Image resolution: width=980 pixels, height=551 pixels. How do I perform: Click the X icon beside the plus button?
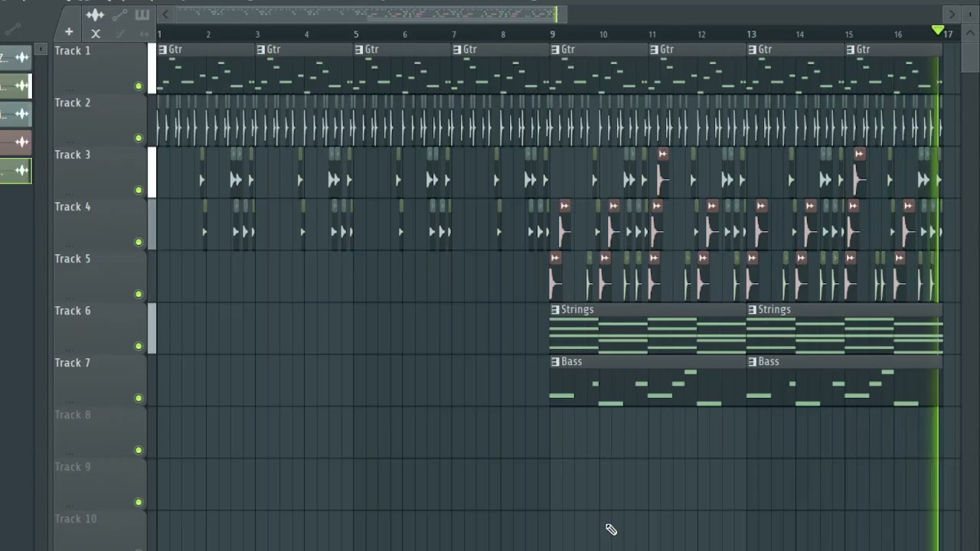tap(96, 33)
